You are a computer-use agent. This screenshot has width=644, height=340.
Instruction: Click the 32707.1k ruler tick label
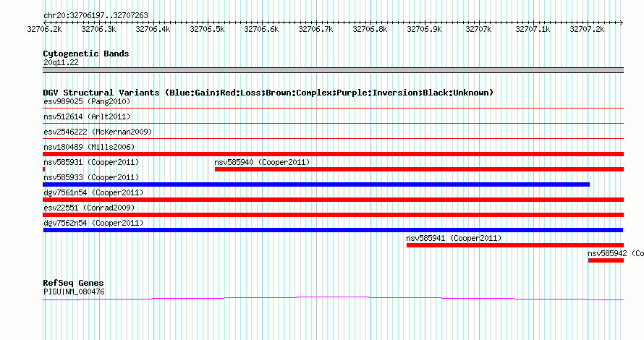click(533, 29)
